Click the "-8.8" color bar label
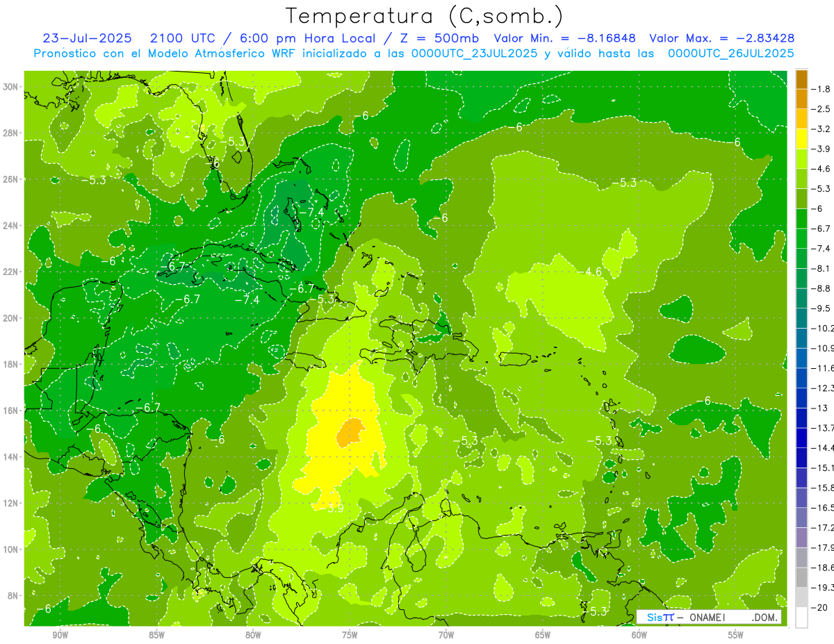Viewport: 834px width, 644px height. 821,288
